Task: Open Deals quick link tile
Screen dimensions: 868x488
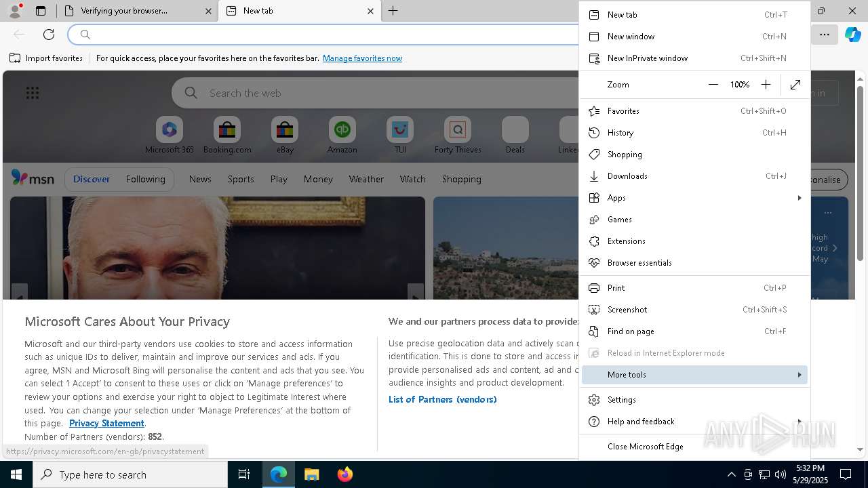Action: [x=515, y=135]
